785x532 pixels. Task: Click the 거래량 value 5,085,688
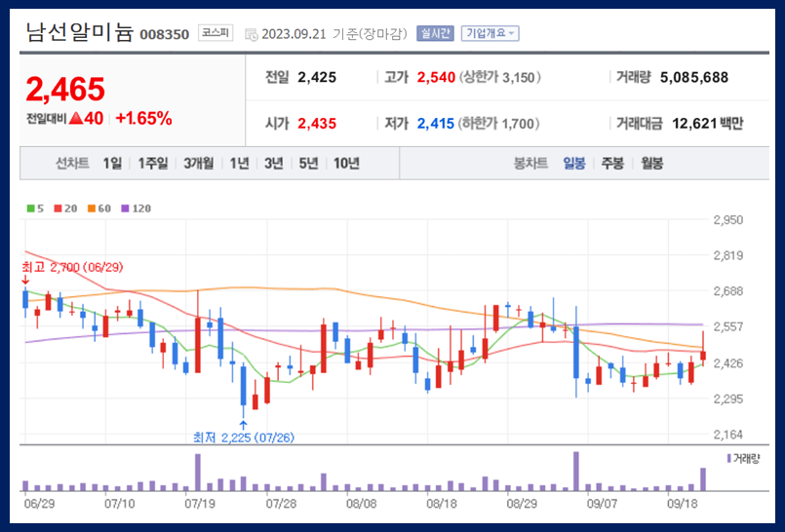click(x=694, y=78)
